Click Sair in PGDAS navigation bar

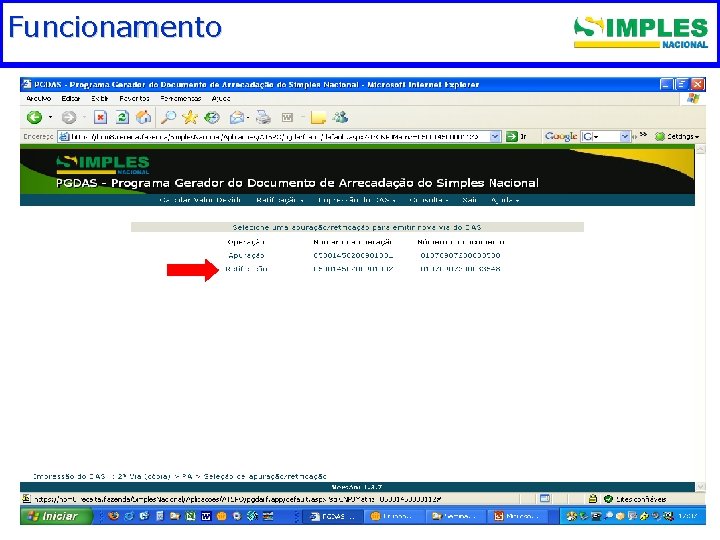[469, 200]
